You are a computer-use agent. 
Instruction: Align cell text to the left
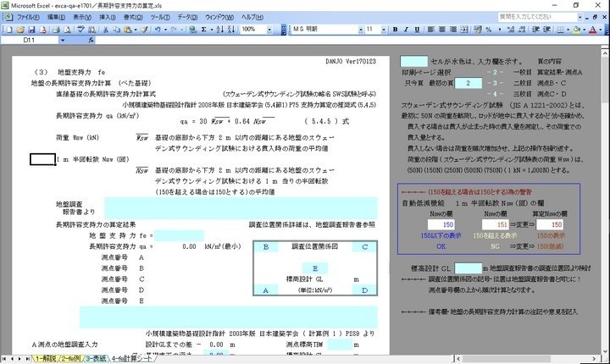click(430, 30)
